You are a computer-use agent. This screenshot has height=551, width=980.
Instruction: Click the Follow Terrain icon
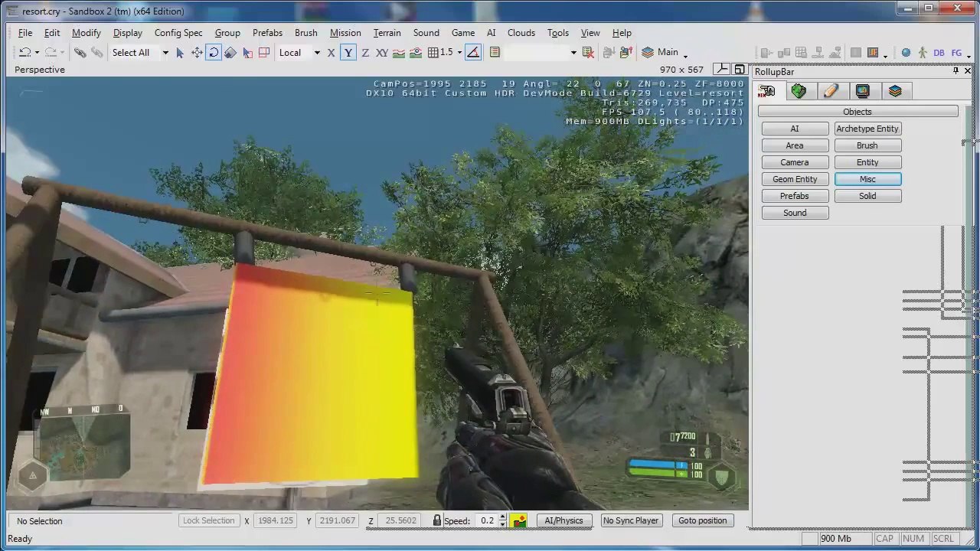399,53
